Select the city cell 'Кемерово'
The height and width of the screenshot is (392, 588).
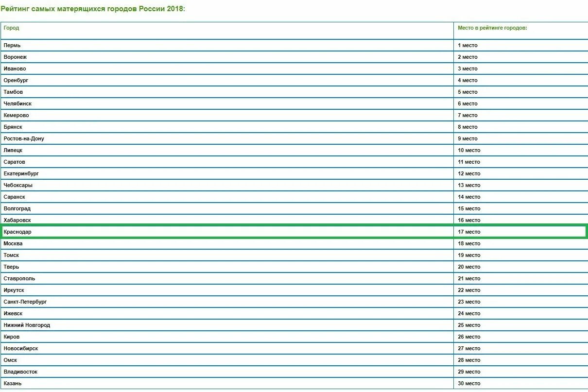tap(227, 115)
